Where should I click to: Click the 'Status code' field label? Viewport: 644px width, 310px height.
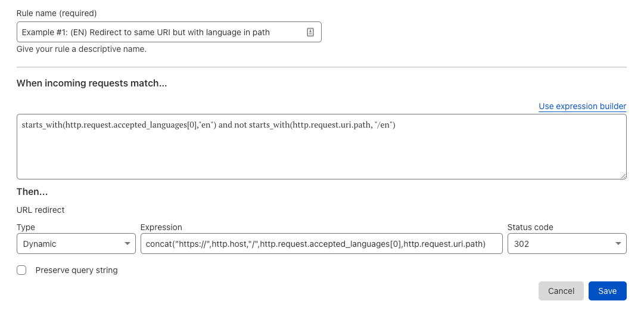[530, 227]
